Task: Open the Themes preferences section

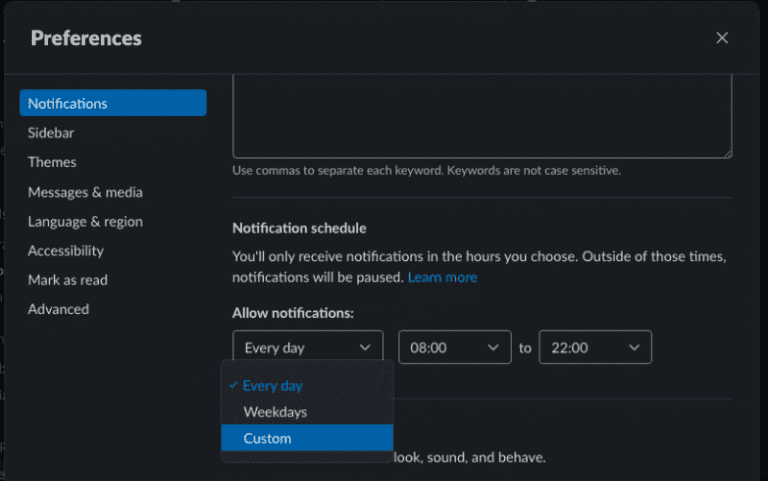Action: [x=52, y=162]
